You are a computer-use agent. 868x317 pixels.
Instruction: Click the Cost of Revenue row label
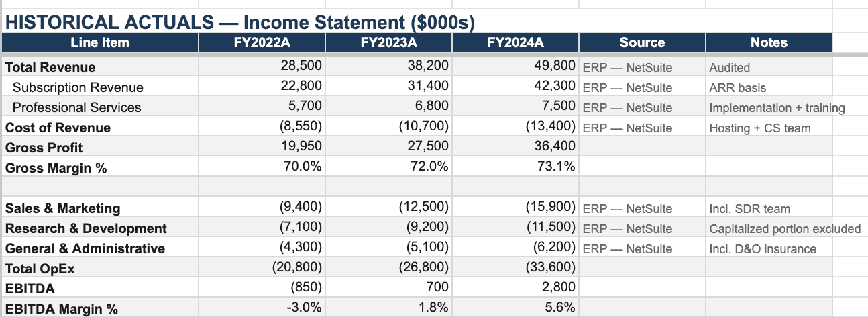(58, 128)
